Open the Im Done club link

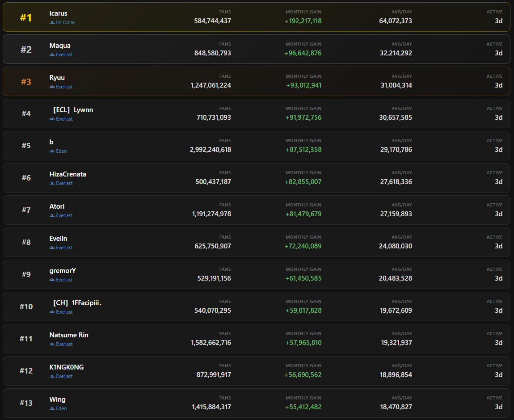coord(65,23)
